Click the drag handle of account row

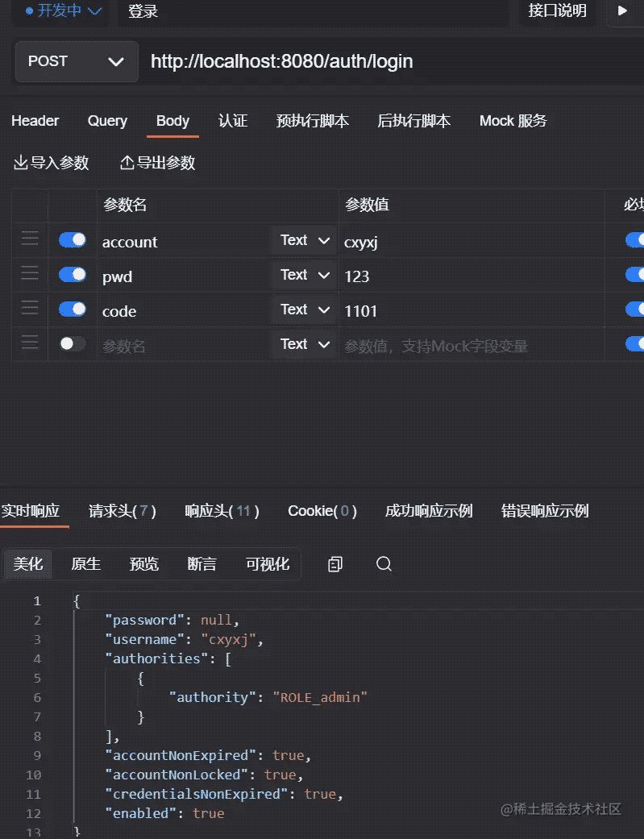pos(30,240)
